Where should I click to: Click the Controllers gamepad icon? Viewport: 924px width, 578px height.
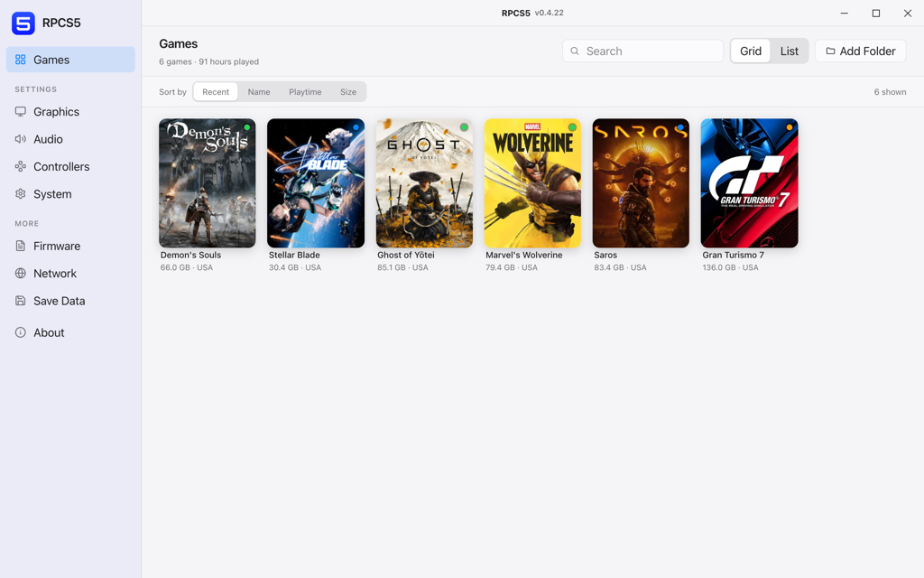point(21,166)
